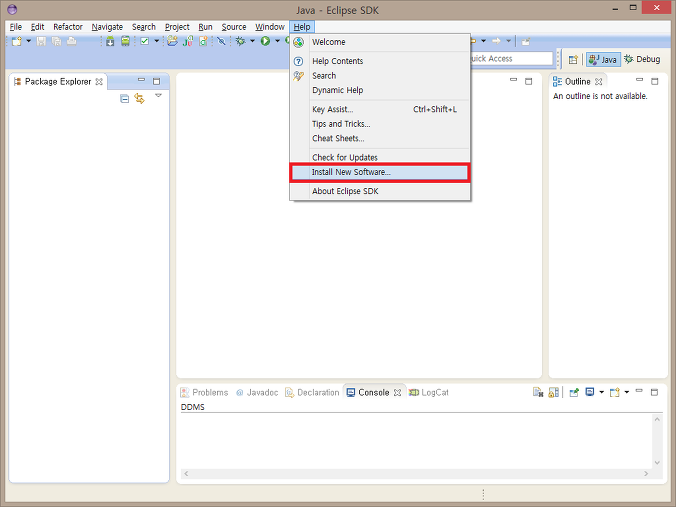Open the Run menu
The height and width of the screenshot is (507, 676).
pos(205,27)
